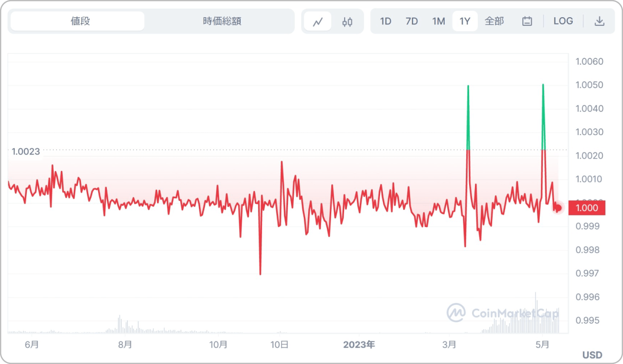Toggle the LOG scale button

pos(563,21)
